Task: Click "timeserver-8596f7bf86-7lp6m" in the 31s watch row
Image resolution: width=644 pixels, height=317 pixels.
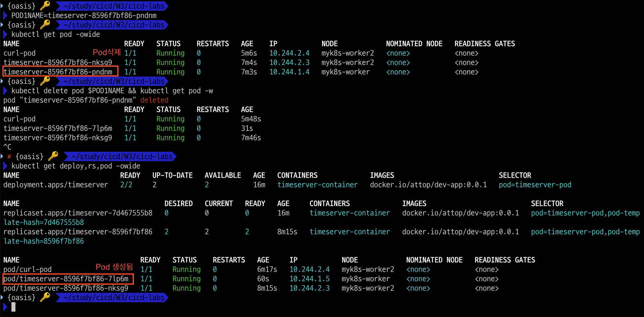Action: click(x=58, y=128)
